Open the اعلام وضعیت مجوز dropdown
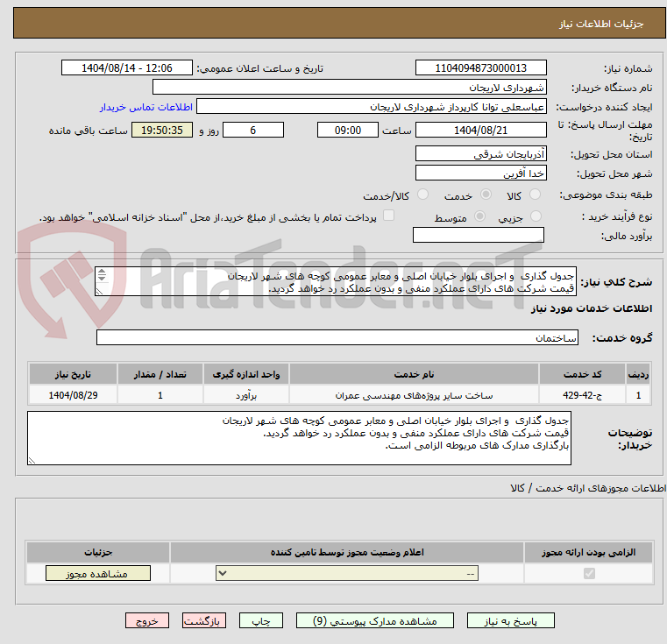Screen dimensions: 667x644 [x=347, y=573]
